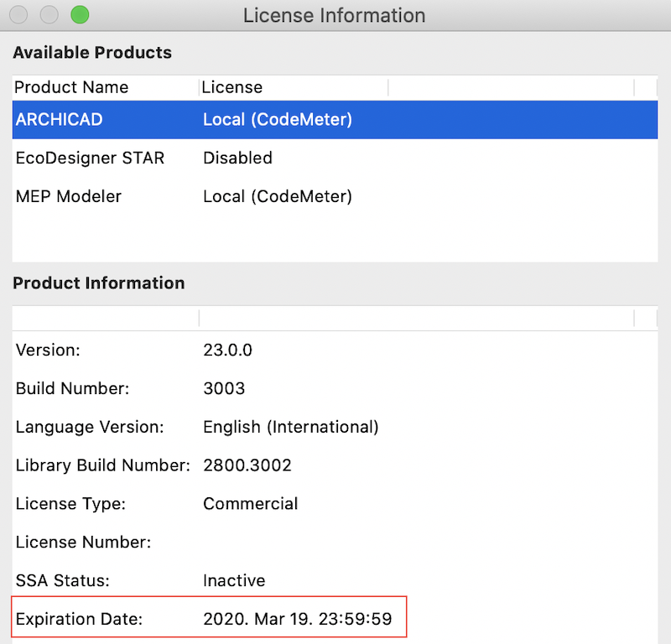Select the Language Version row label
This screenshot has height=644, width=671.
click(90, 427)
